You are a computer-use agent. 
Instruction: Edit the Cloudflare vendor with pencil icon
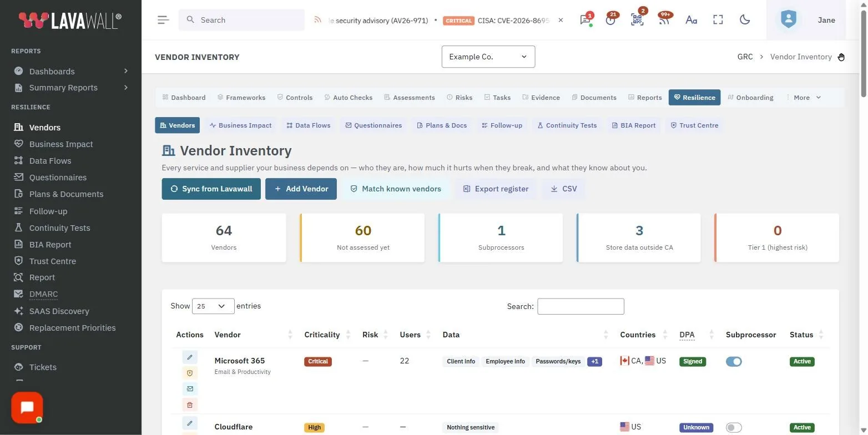click(x=190, y=423)
